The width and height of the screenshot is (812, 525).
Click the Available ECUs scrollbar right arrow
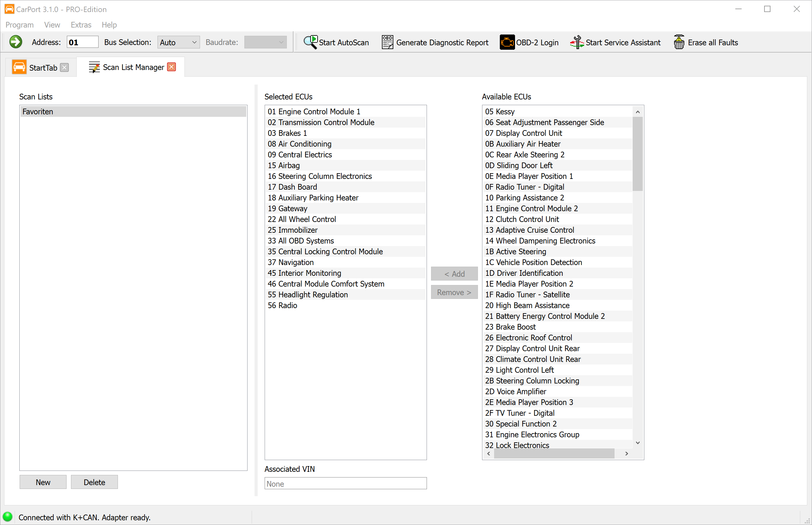626,453
